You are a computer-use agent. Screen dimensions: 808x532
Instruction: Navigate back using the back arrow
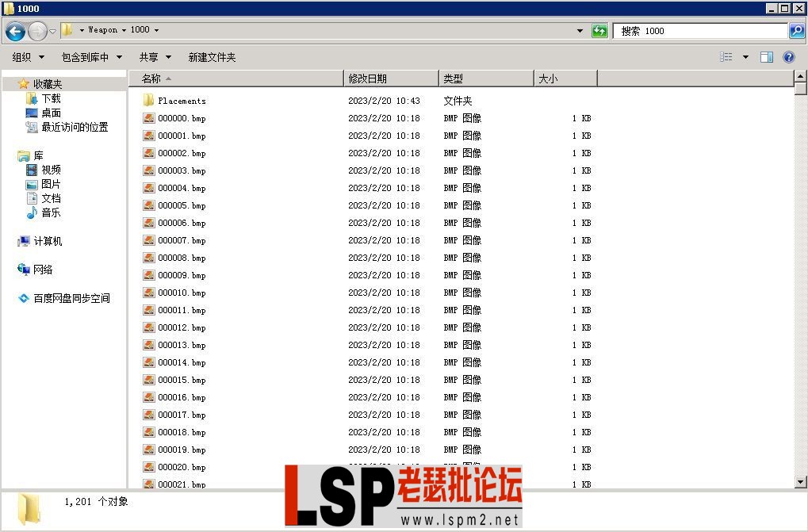(15, 30)
